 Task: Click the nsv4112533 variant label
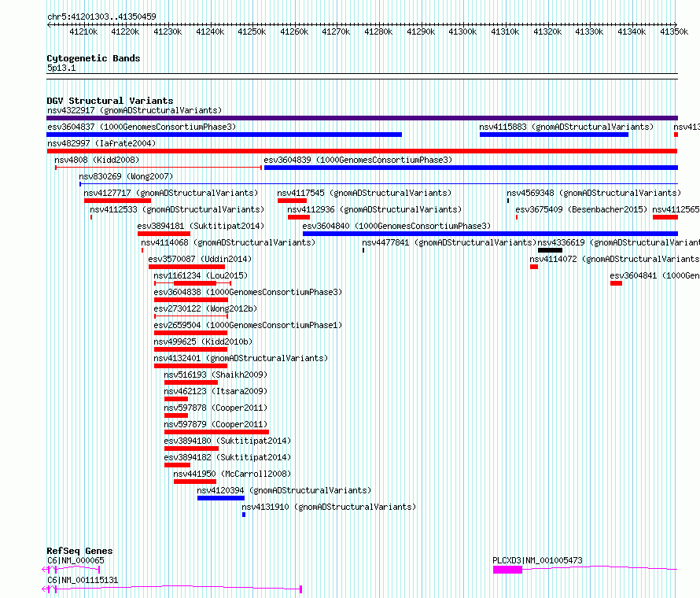(x=177, y=209)
